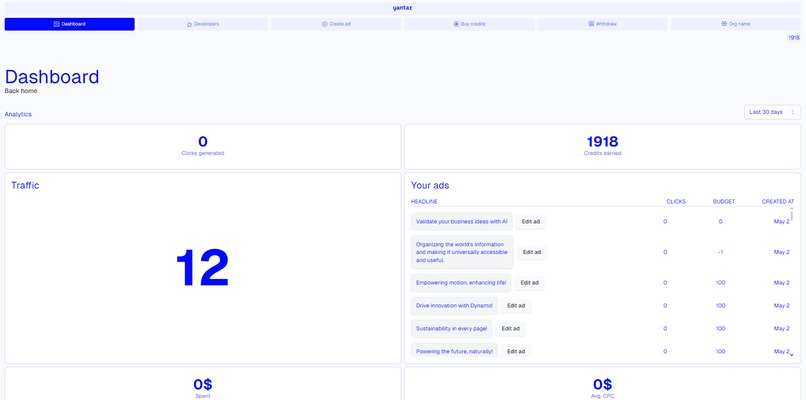Edit ad 'Powering the future, naturally!'

click(x=516, y=352)
